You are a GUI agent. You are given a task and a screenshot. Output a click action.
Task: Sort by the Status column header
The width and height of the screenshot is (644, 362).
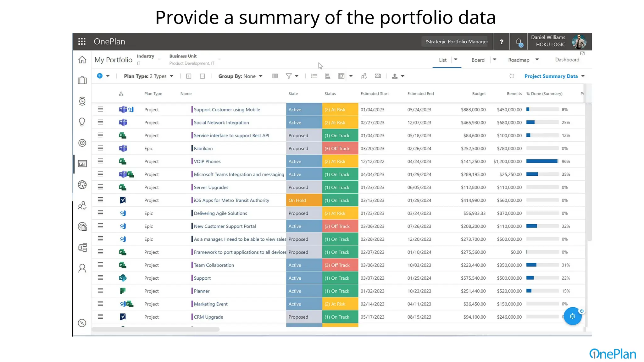[330, 94]
